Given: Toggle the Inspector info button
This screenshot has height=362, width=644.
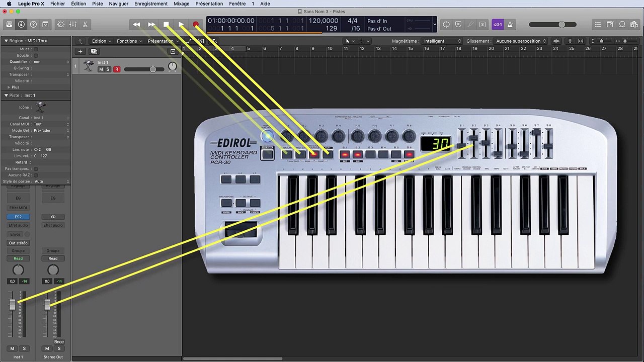Looking at the screenshot, I should (21, 24).
